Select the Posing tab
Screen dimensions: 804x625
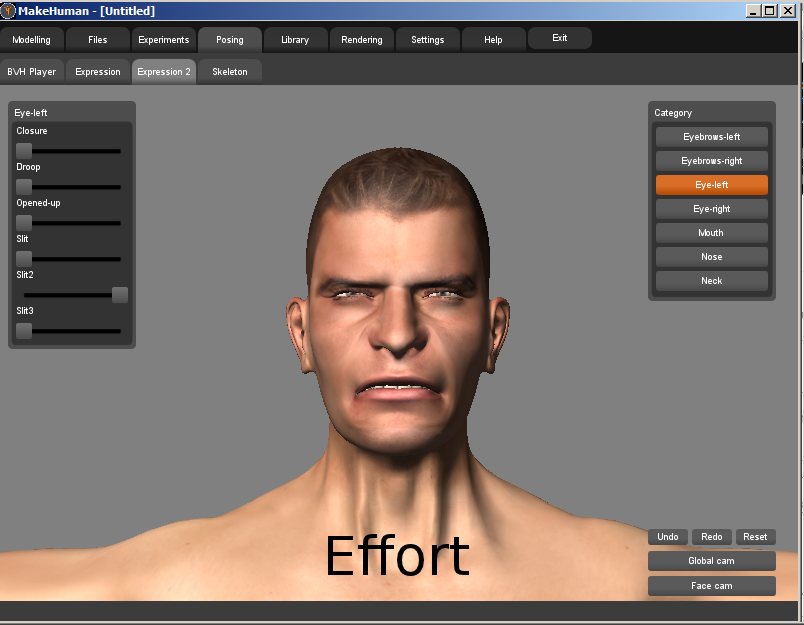(230, 39)
